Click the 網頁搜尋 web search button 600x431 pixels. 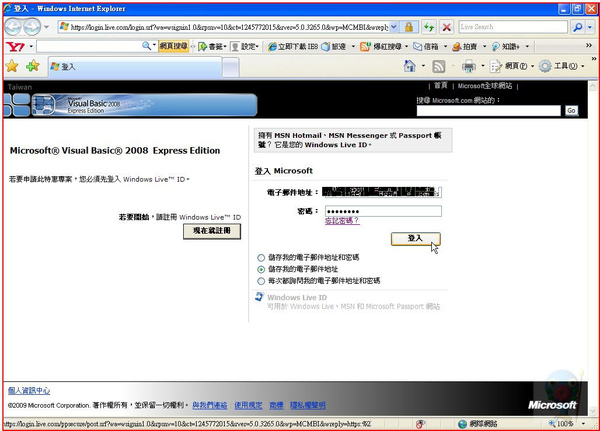(173, 46)
